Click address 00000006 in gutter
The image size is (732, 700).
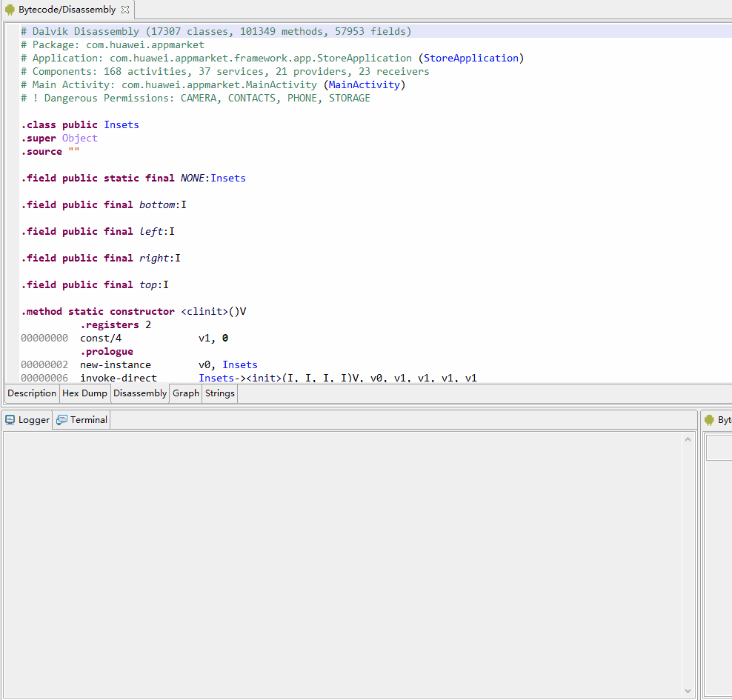44,378
